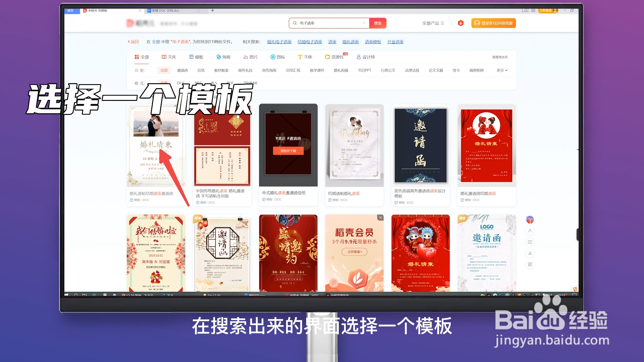Open the 资源包 resource pack icon

coord(334,57)
